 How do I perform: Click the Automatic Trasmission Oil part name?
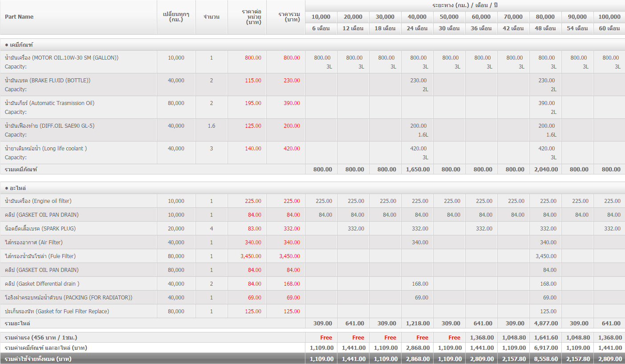49,103
